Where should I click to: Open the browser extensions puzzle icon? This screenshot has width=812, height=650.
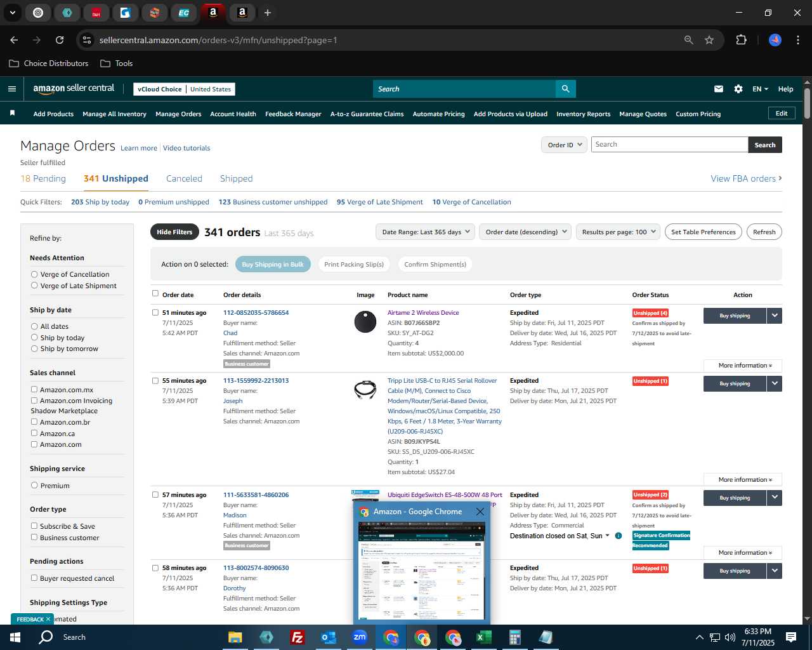tap(741, 40)
